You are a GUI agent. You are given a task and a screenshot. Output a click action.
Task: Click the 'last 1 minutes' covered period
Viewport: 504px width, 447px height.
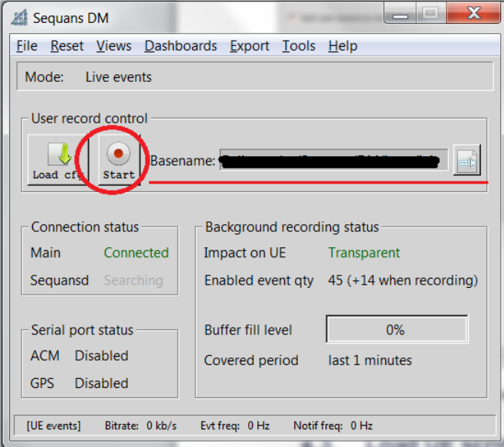coord(370,361)
